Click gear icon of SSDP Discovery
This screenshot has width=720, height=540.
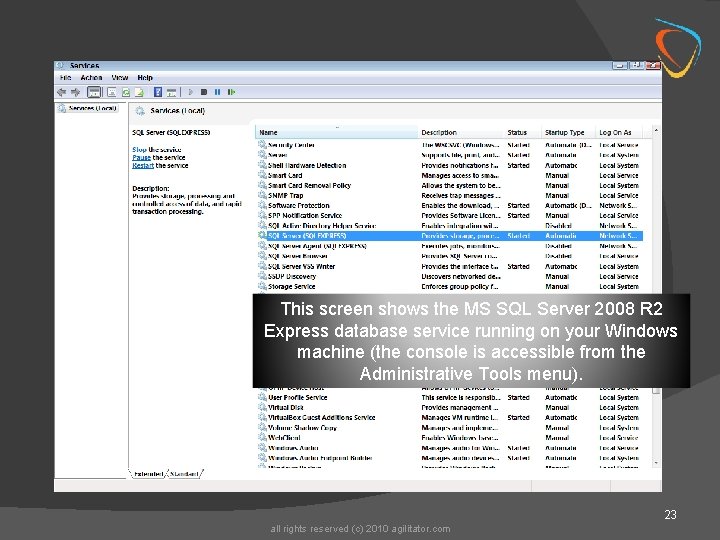262,276
